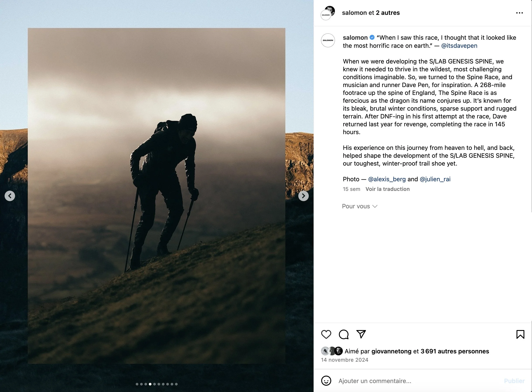
Task: Open the @itsdavepen profile mention
Action: coord(459,46)
